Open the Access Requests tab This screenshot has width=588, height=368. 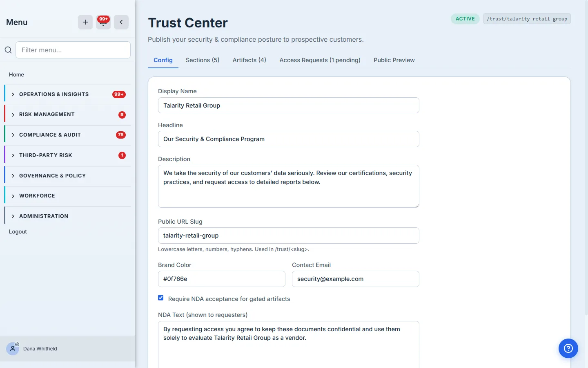(x=320, y=60)
